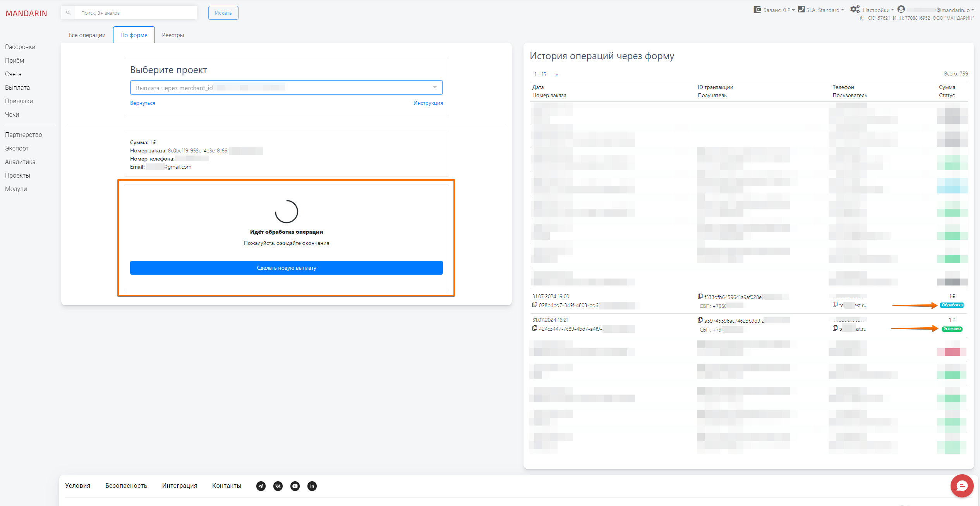
Task: Click the Сделать новую выплату button
Action: tap(286, 268)
